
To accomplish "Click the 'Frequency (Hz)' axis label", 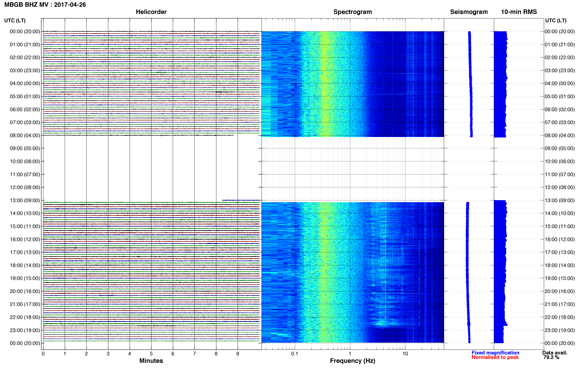I will [352, 361].
